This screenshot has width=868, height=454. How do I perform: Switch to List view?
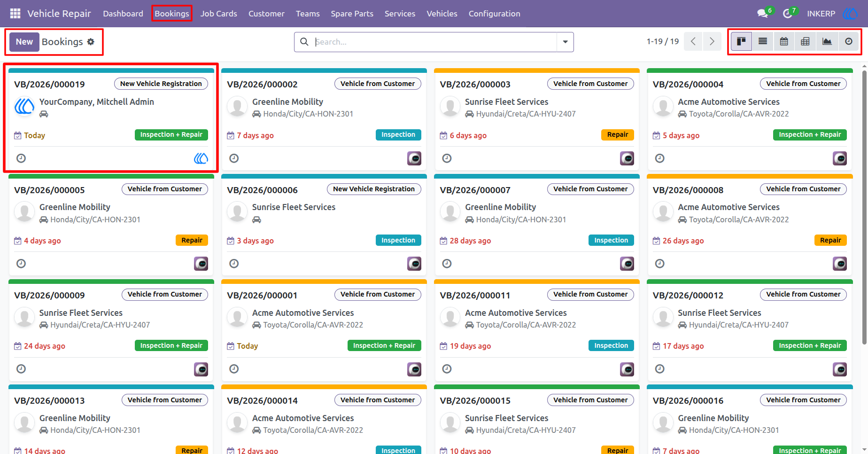point(763,42)
